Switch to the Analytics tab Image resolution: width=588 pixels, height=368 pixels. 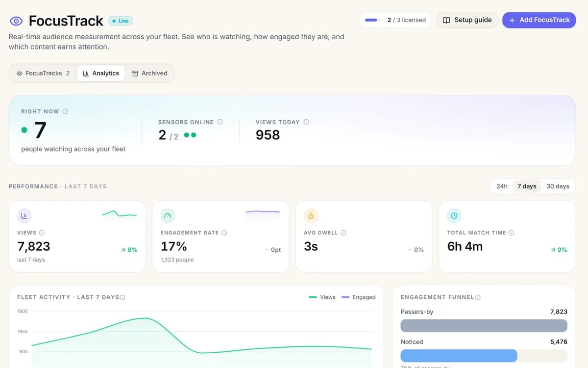click(101, 73)
